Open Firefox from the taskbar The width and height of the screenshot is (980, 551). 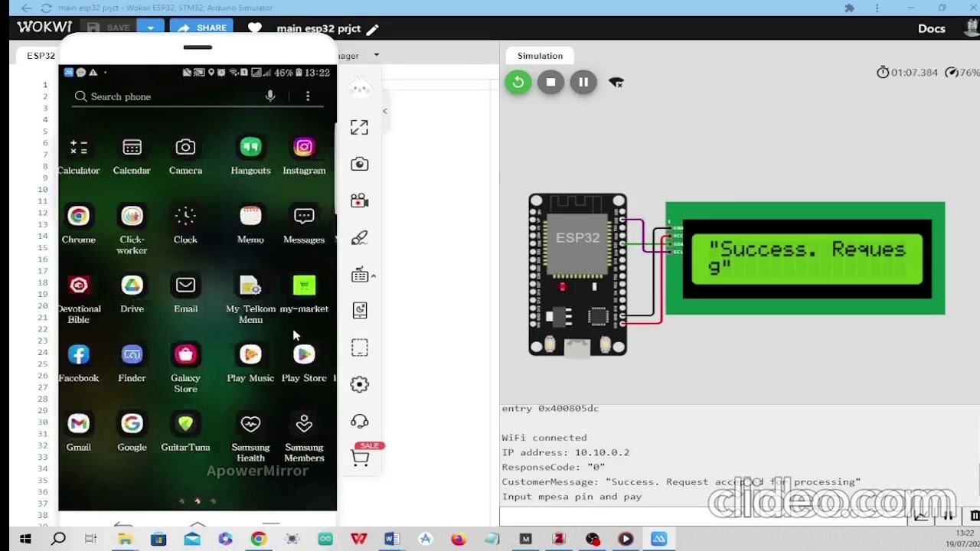(459, 539)
